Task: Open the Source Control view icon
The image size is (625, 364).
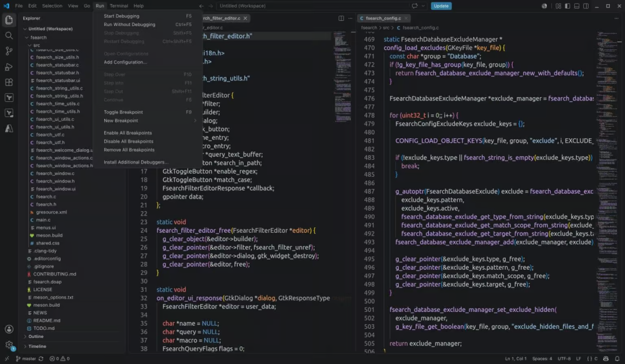Action: [x=9, y=51]
